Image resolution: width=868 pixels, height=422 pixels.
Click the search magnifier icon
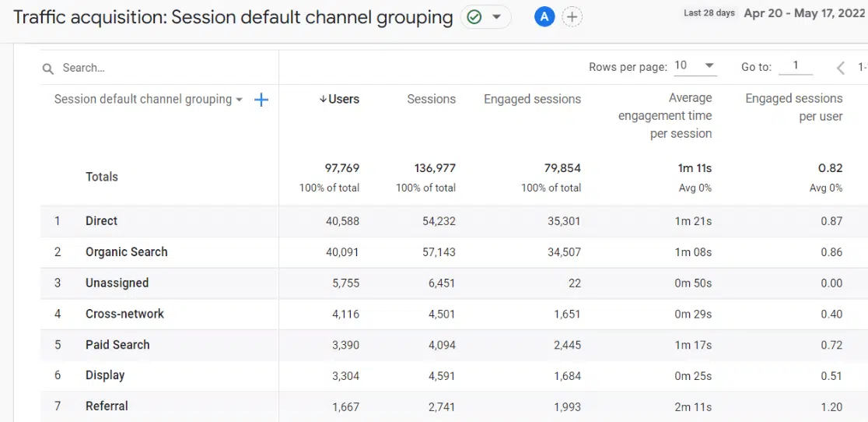(48, 69)
